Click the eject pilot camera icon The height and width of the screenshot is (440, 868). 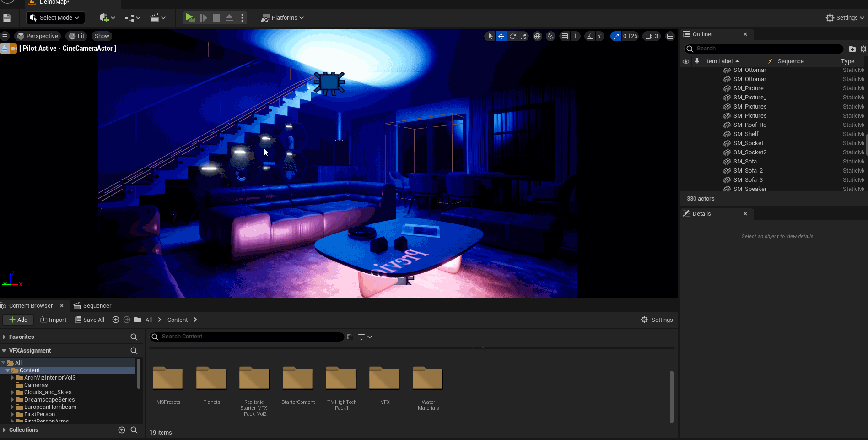5,49
